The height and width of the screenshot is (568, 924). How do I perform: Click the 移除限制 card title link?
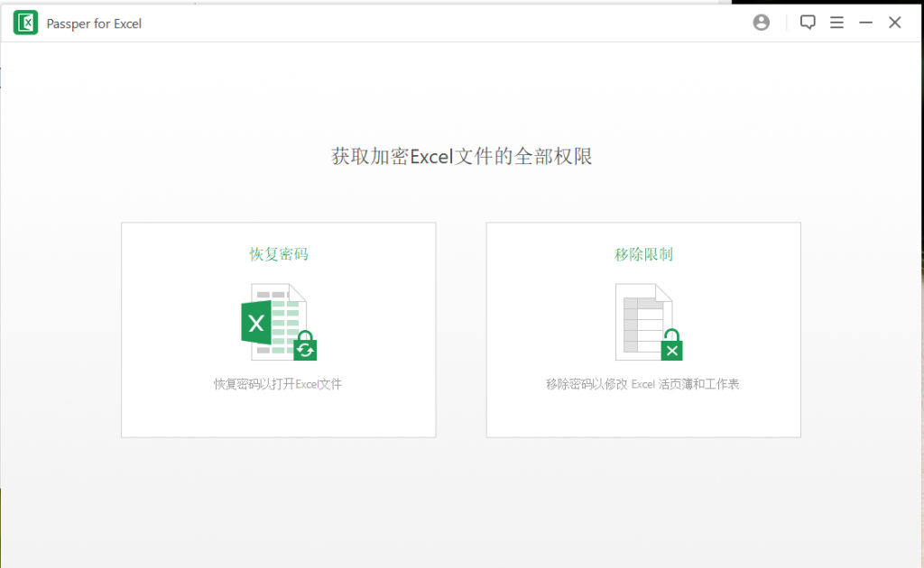coord(642,254)
